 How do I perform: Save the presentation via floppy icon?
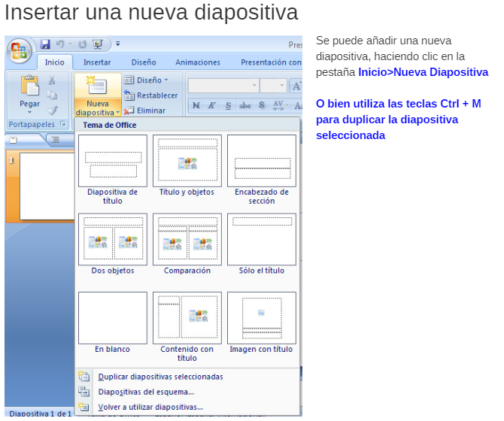click(45, 44)
